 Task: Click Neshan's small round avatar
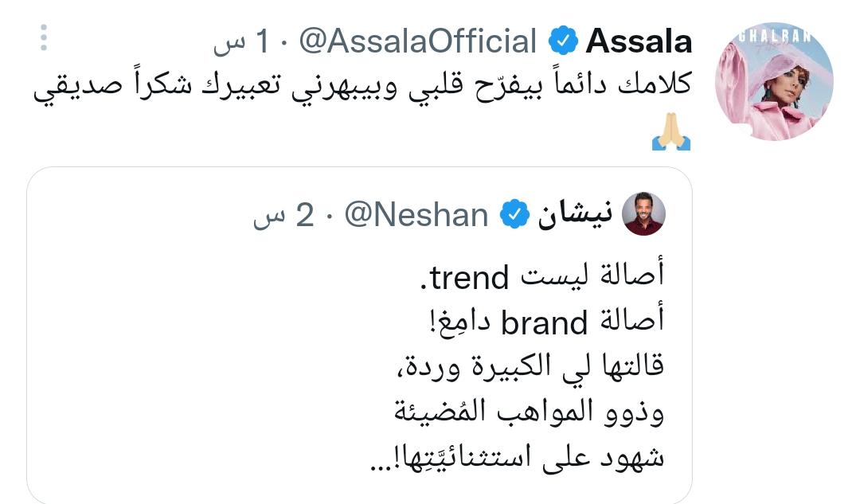tap(643, 213)
